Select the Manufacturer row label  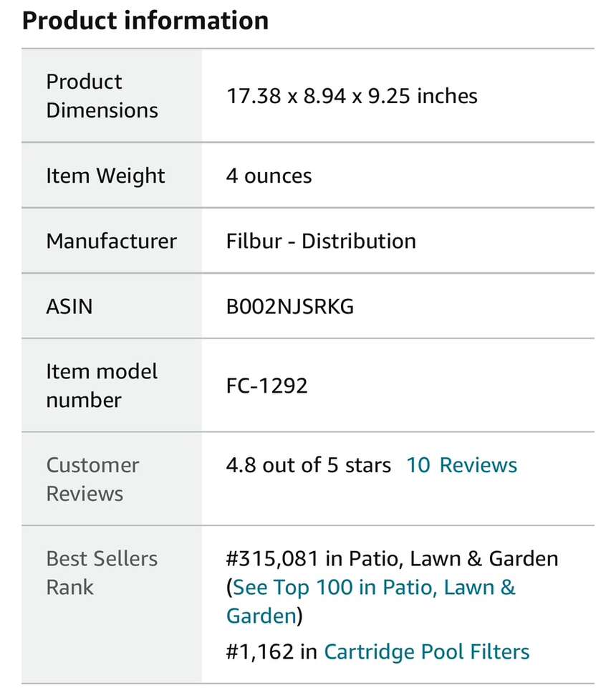coord(111,241)
